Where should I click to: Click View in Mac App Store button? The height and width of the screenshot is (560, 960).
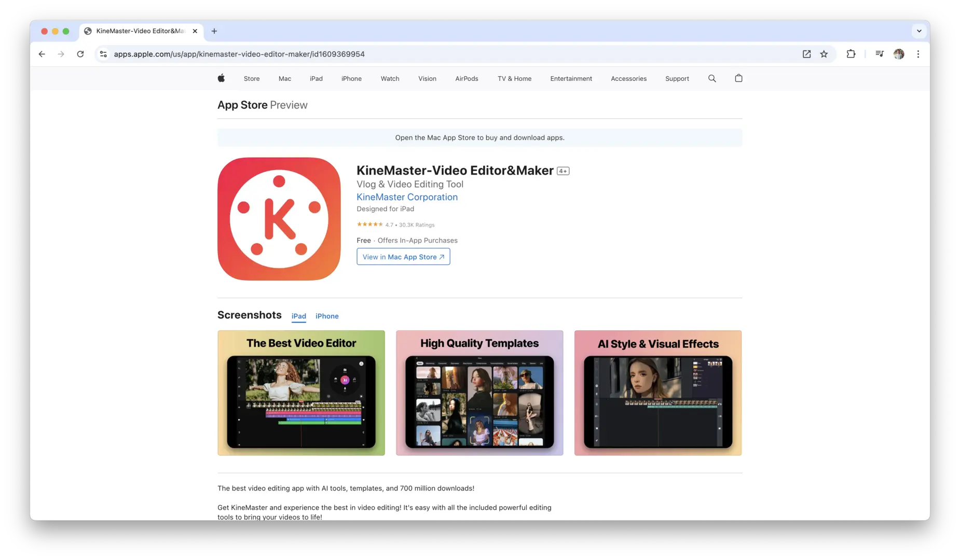click(x=403, y=257)
